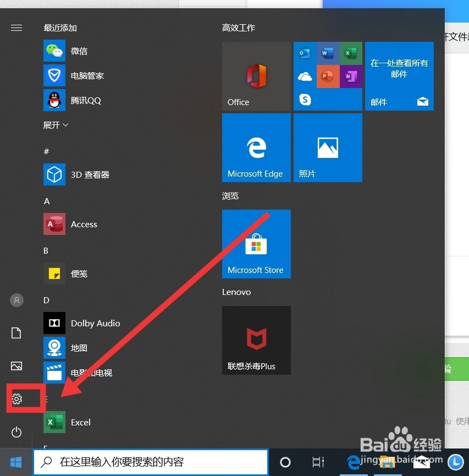This screenshot has height=476, width=469.
Task: Open OneDrive cloud icon in tile group
Action: coord(305,76)
